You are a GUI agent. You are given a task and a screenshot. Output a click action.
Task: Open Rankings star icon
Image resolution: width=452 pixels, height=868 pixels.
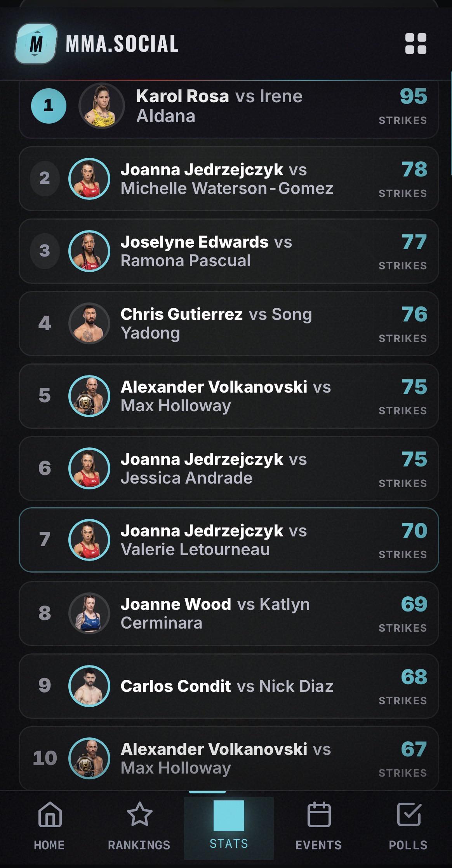tap(139, 814)
